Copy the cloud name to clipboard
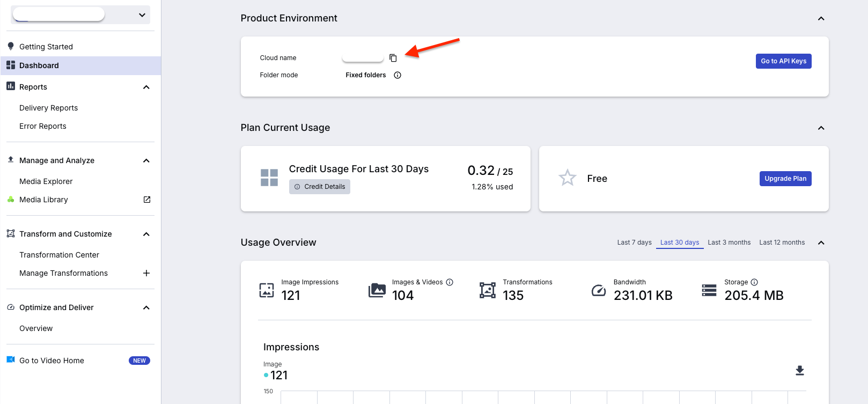 393,58
